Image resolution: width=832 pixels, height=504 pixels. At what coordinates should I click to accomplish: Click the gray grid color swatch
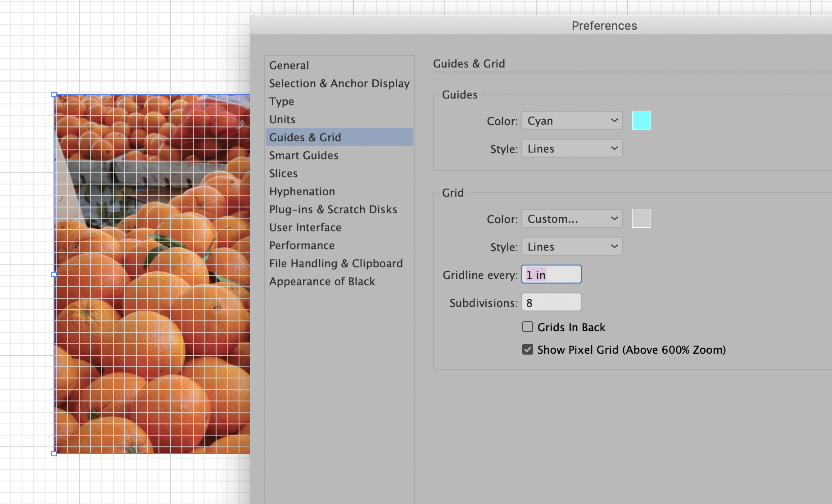[641, 219]
